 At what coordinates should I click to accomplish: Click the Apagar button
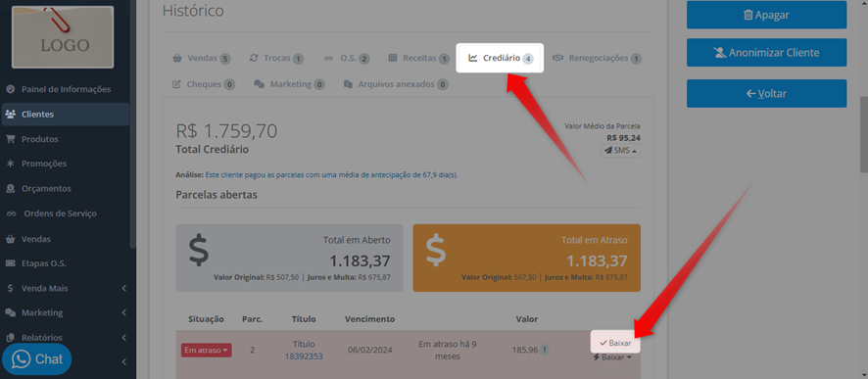(766, 15)
